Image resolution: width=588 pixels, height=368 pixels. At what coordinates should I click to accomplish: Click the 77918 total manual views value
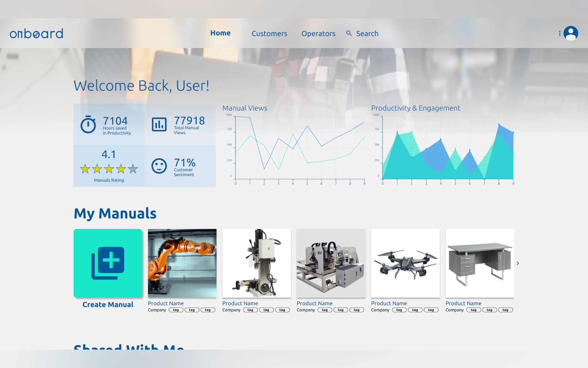189,121
